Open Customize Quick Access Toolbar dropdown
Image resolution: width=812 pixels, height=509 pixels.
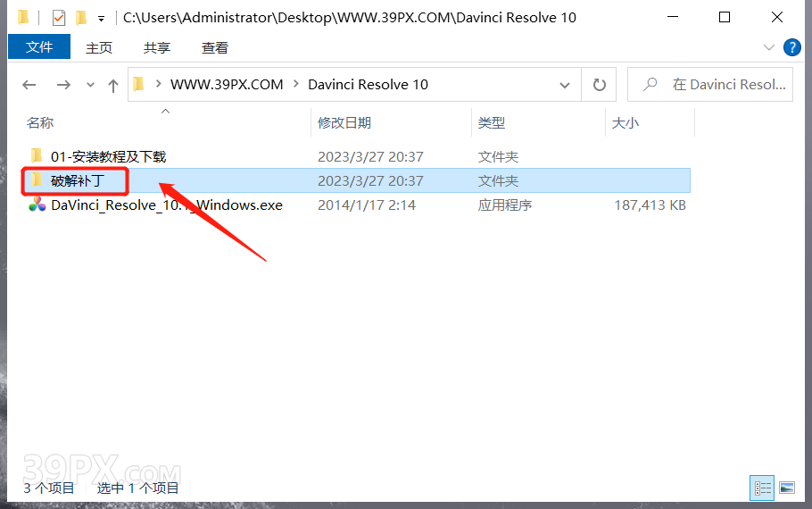coord(101,18)
